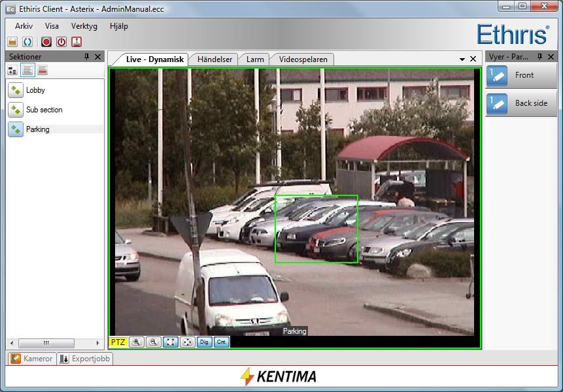563x392 pixels.
Task: Select the list view icon in Sektioner
Action: coord(27,71)
